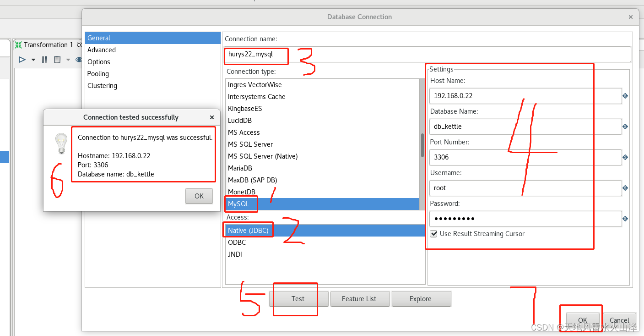Screen dimensions: 644x336
Task: Click the connection type list scrollbar
Action: point(422,144)
